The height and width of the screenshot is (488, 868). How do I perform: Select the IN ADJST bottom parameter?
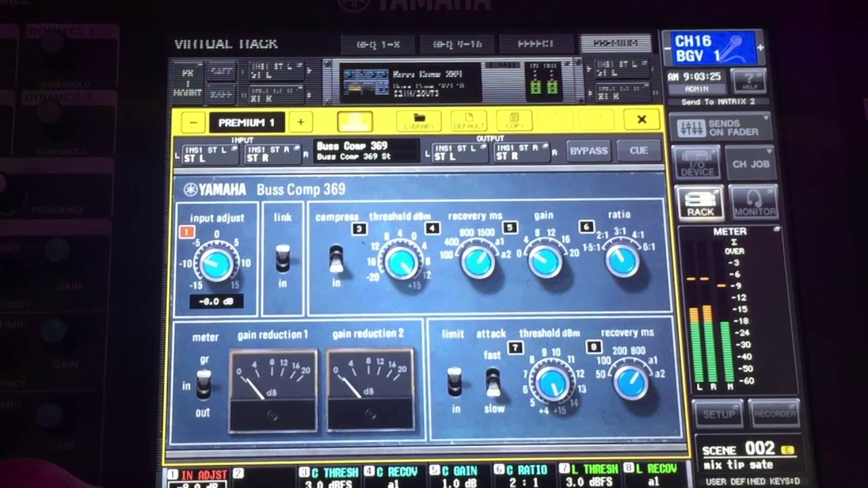(198, 476)
